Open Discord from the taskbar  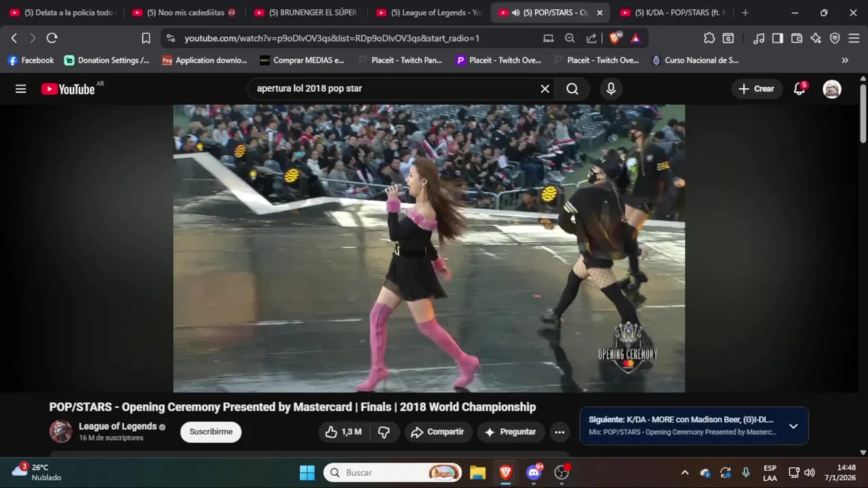pos(534,472)
